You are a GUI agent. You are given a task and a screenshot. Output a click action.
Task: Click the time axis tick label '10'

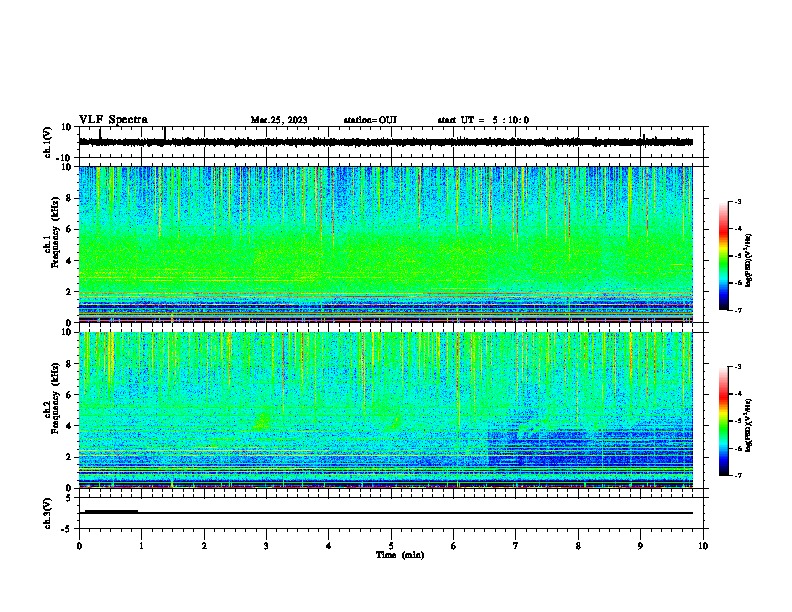(703, 546)
